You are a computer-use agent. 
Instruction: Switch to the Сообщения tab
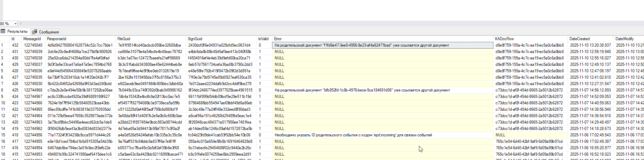(48, 32)
